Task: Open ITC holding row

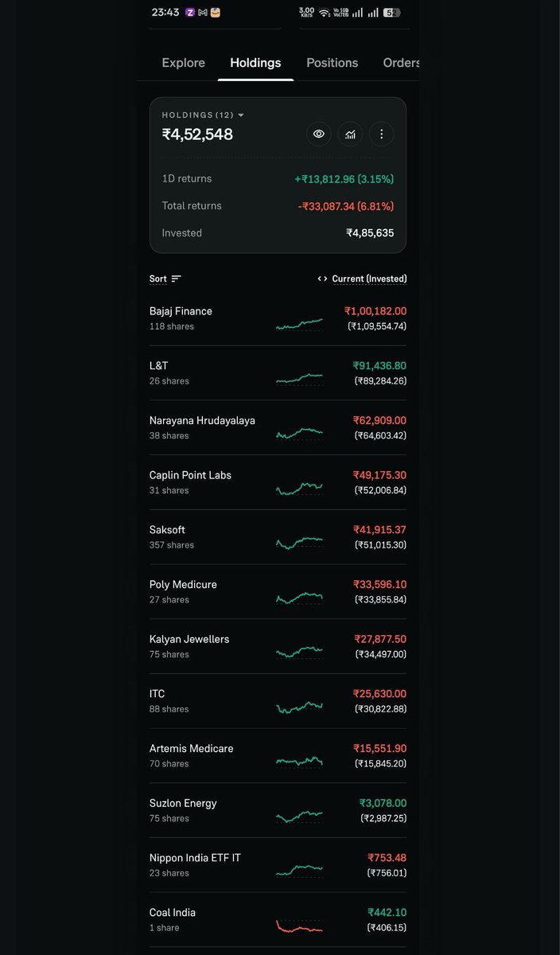Action: pyautogui.click(x=278, y=701)
